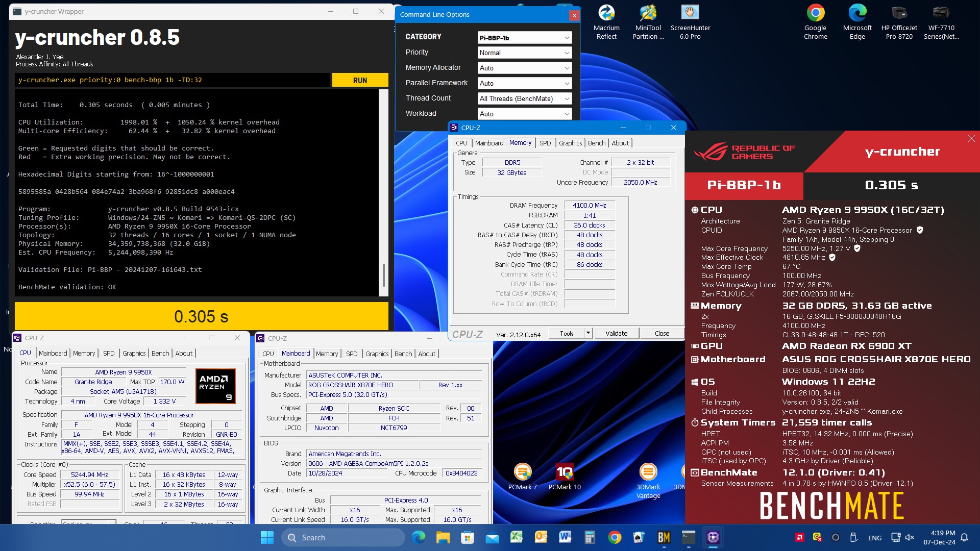
Task: Open the Parallel Framework dropdown
Action: [x=524, y=83]
